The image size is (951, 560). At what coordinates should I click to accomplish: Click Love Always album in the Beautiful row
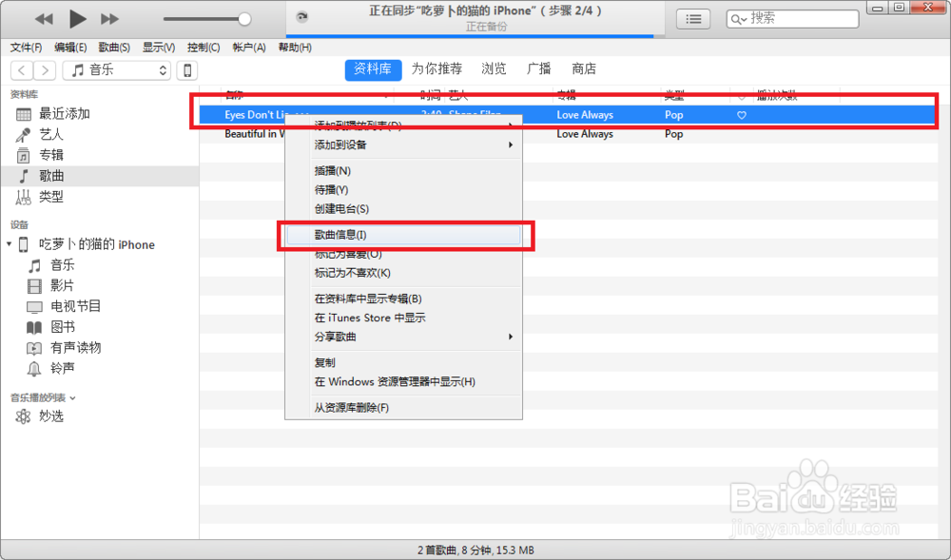pos(585,134)
